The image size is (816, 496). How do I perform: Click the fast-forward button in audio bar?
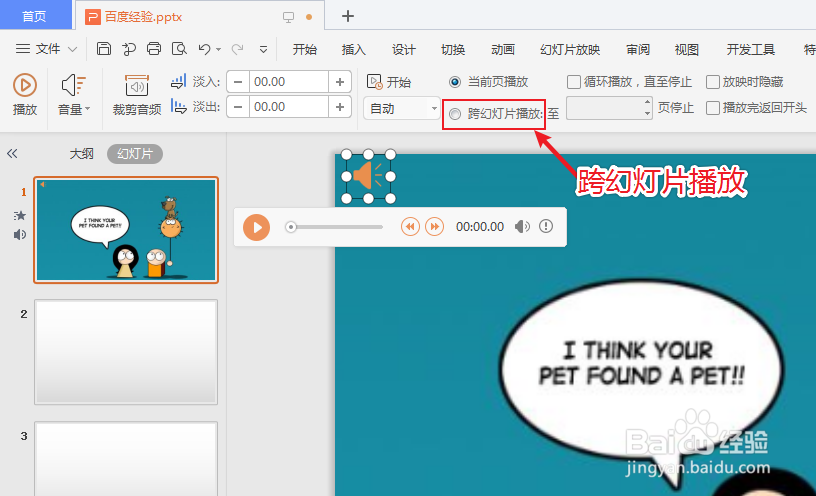coord(435,226)
